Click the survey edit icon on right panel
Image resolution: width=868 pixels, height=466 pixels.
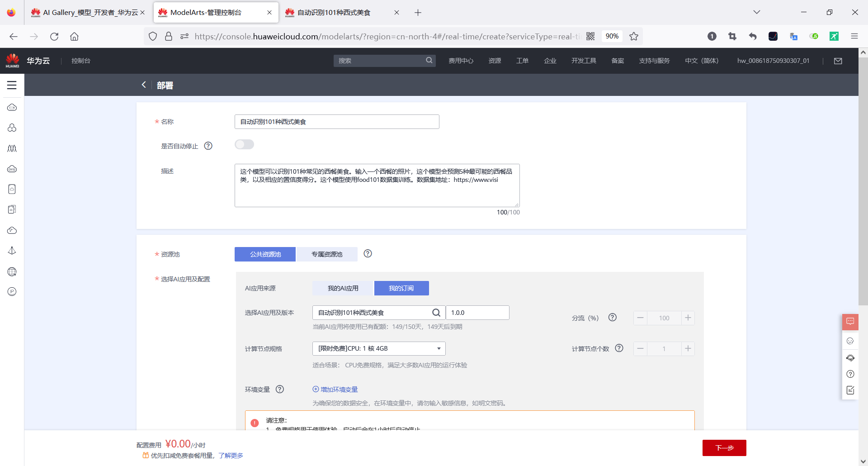[850, 390]
